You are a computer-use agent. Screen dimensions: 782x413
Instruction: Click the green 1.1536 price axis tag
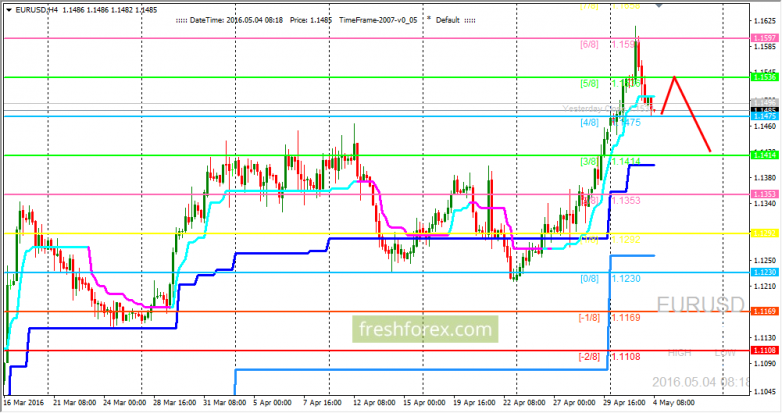coord(764,77)
